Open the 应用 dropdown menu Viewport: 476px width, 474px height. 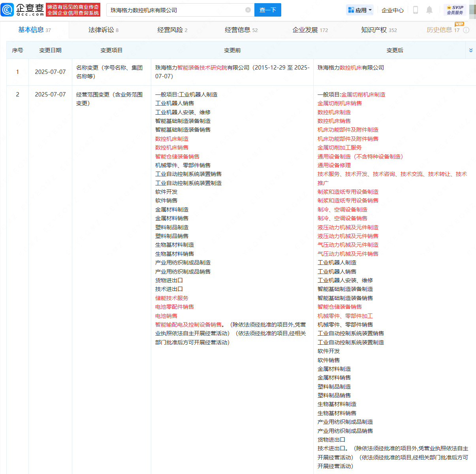[360, 10]
